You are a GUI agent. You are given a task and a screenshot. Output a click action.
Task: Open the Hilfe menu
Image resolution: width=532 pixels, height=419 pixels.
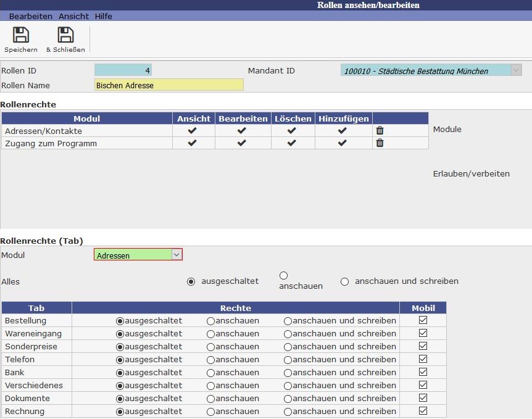point(103,16)
